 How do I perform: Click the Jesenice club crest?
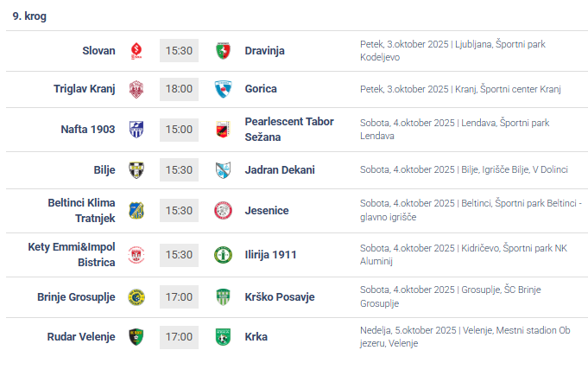(x=223, y=210)
